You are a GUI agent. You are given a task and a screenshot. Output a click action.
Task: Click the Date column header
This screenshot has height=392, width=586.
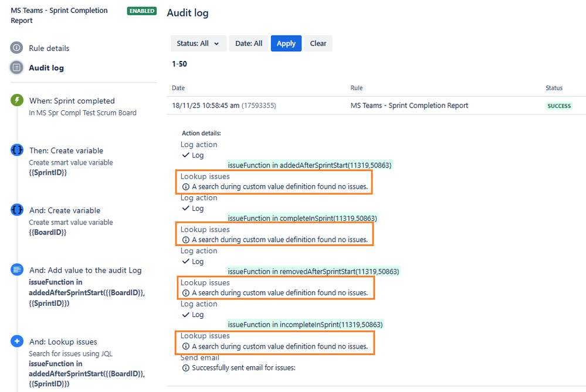178,88
